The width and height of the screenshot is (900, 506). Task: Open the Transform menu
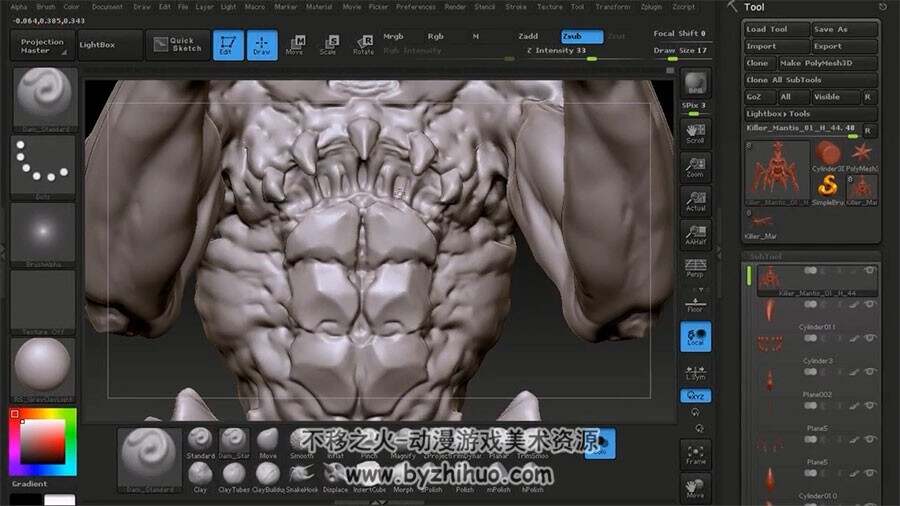(x=612, y=7)
